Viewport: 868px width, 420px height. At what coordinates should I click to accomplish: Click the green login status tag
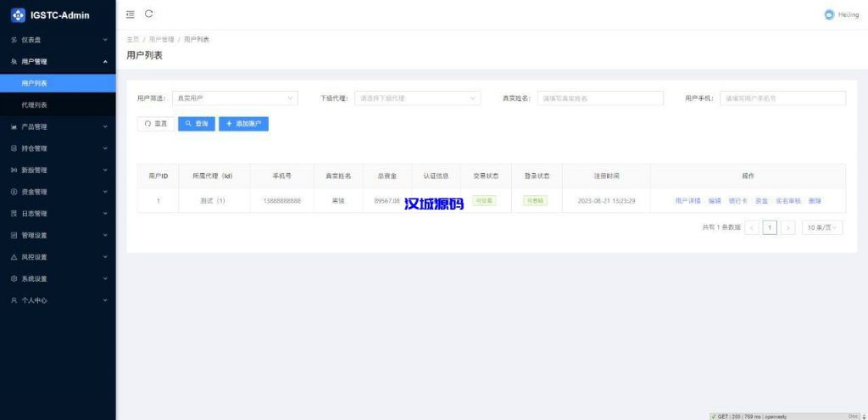[x=536, y=200]
